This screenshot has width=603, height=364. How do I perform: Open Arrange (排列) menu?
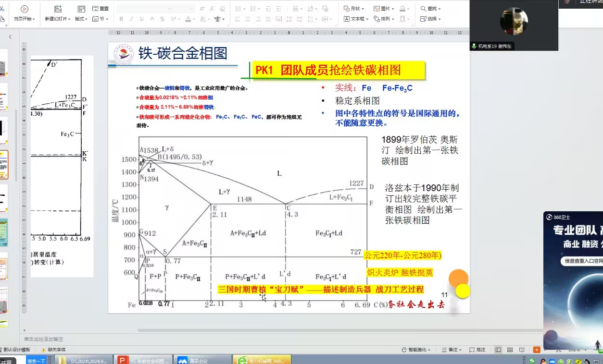[384, 19]
